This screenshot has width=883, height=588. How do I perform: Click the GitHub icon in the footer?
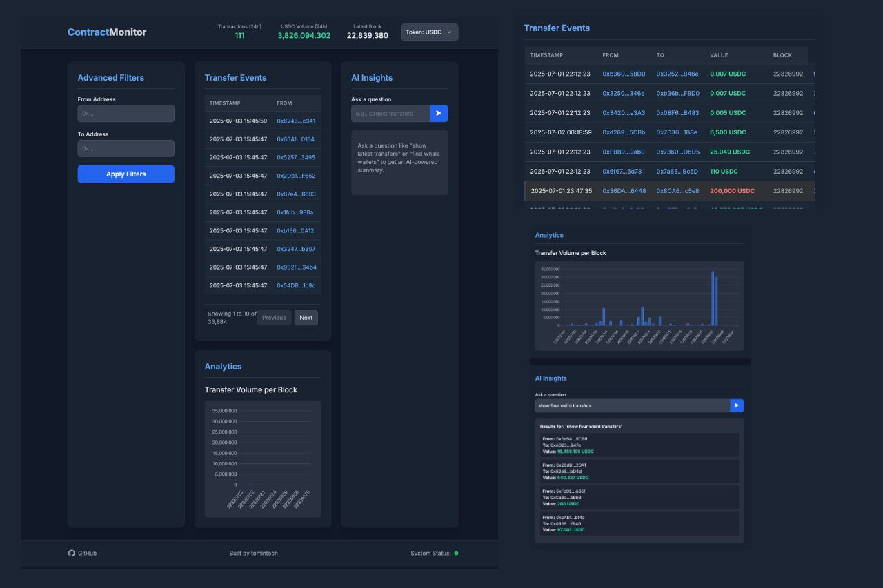click(71, 553)
